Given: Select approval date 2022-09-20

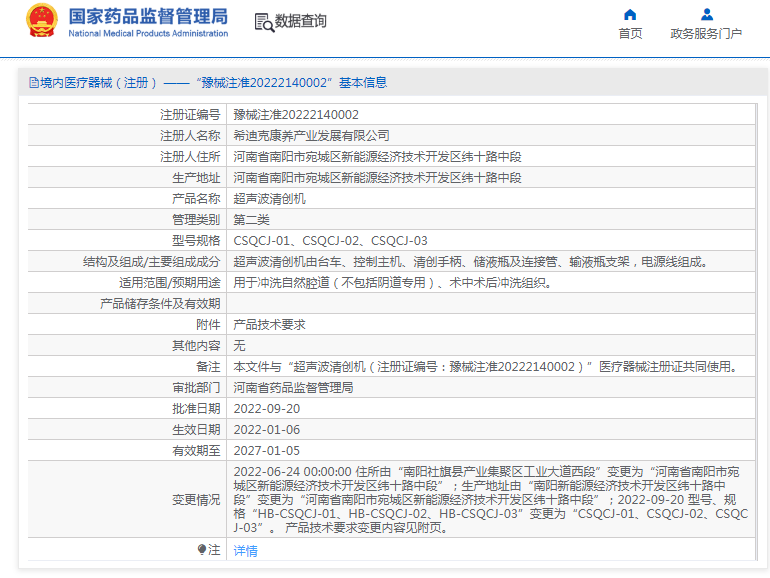Looking at the screenshot, I should 267,409.
